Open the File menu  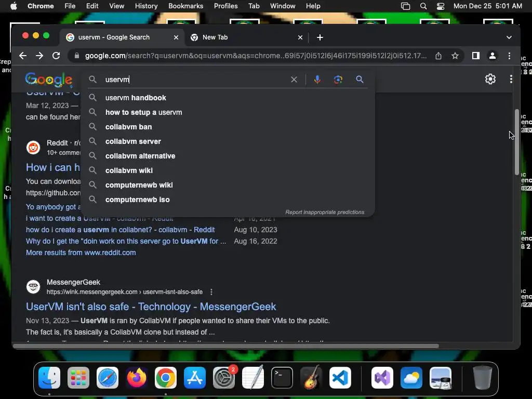coord(70,6)
